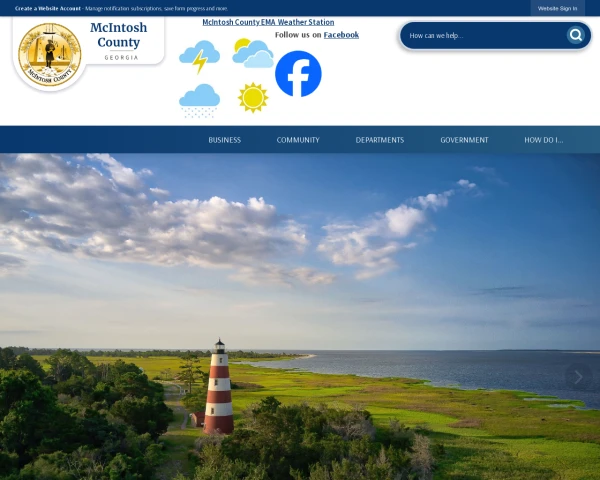Click the yellow sun weather icon
The height and width of the screenshot is (480, 600).
pyautogui.click(x=253, y=98)
